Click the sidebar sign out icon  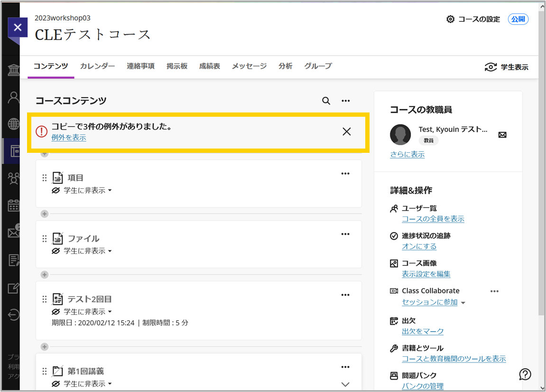14,315
